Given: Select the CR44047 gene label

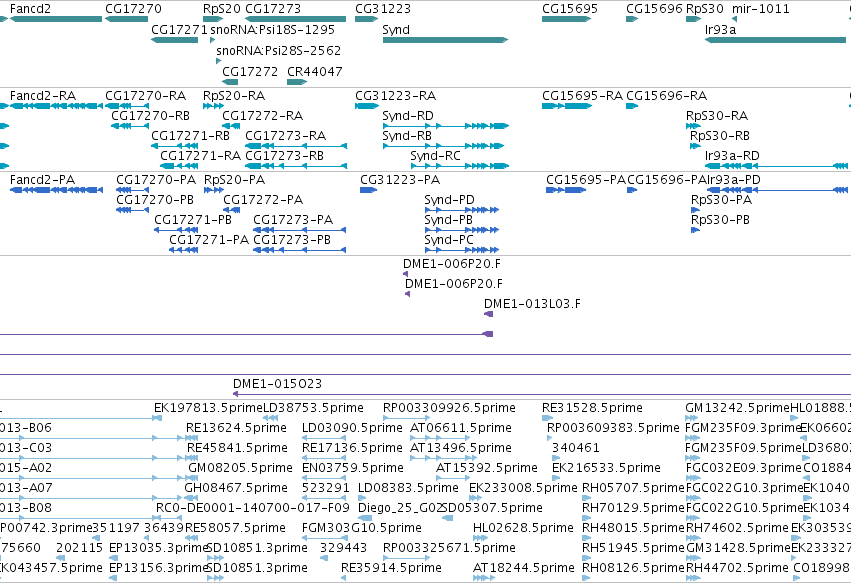Looking at the screenshot, I should click(x=315, y=72).
